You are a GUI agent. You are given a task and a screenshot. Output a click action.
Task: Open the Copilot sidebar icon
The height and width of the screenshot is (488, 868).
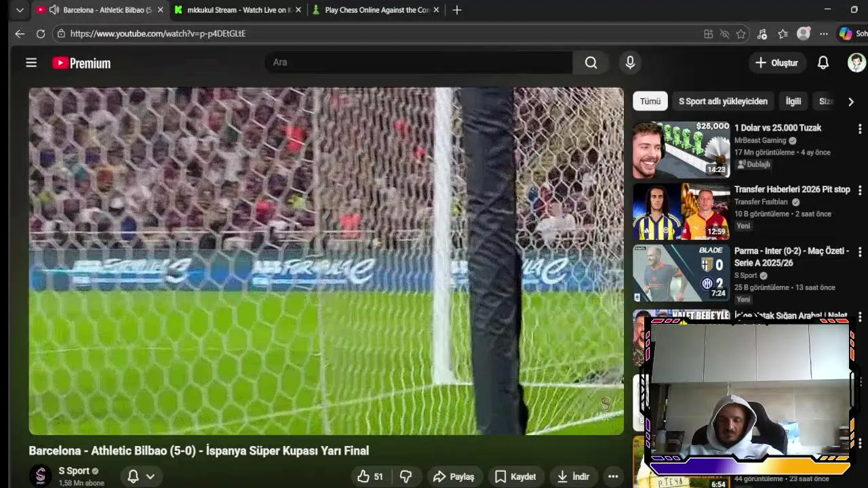846,34
